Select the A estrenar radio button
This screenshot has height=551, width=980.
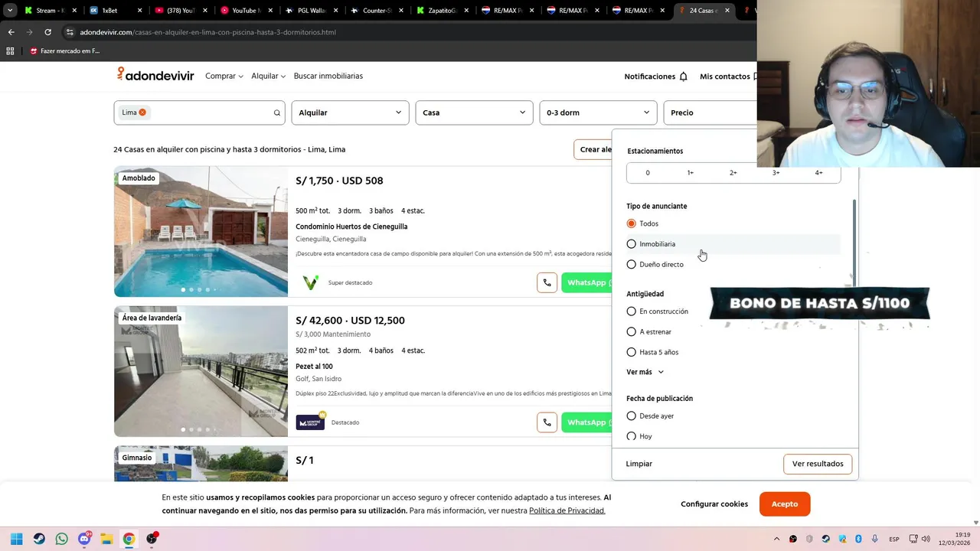pos(631,331)
